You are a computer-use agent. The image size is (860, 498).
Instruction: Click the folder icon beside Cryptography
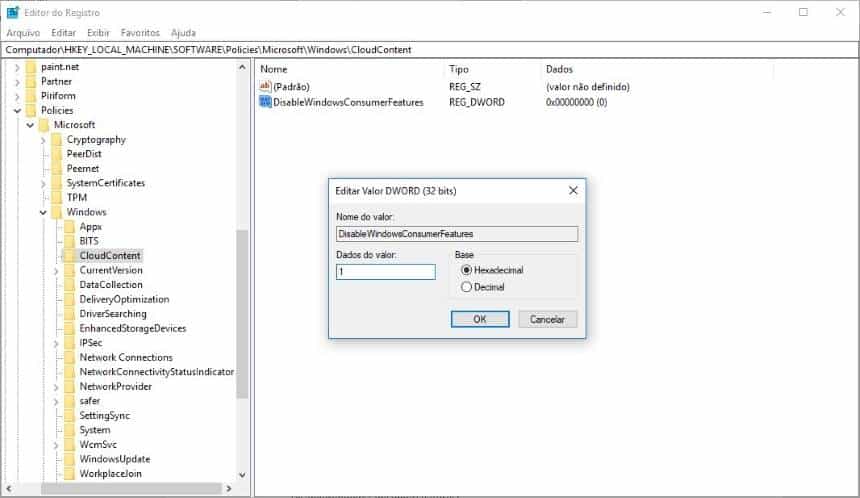coord(57,140)
